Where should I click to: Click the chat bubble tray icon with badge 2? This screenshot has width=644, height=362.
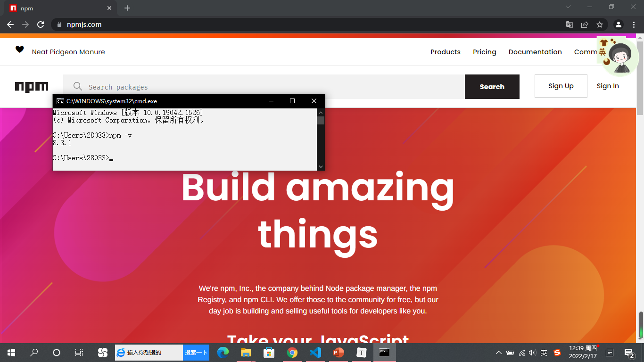click(x=629, y=353)
